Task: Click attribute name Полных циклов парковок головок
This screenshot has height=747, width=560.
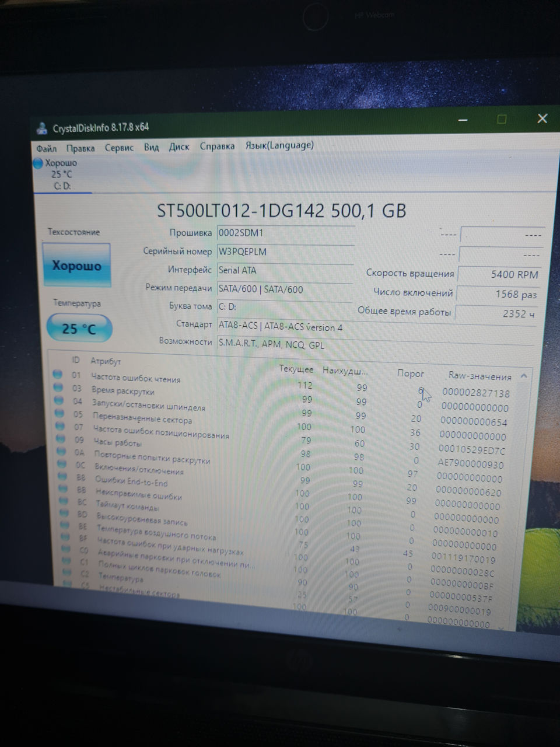Action: click(x=159, y=569)
